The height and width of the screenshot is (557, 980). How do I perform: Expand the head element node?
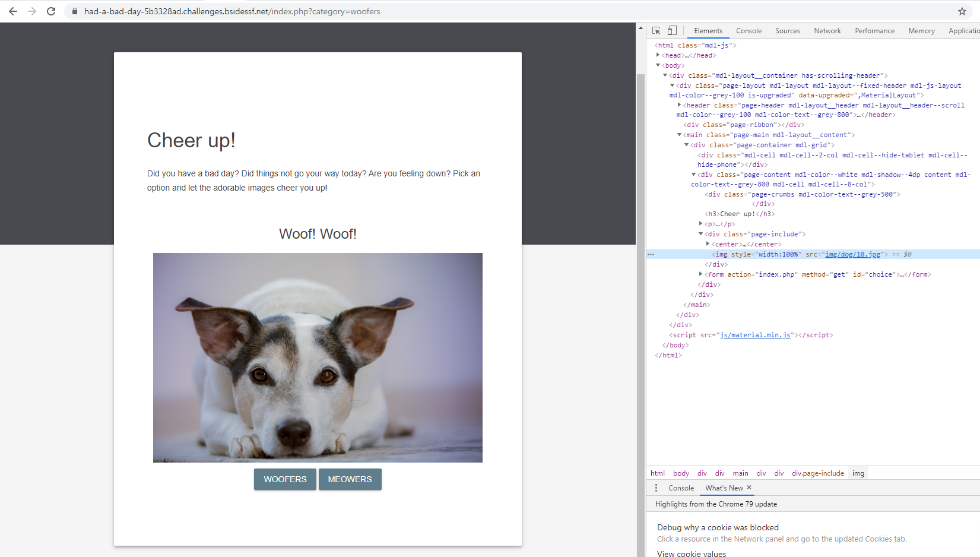658,55
